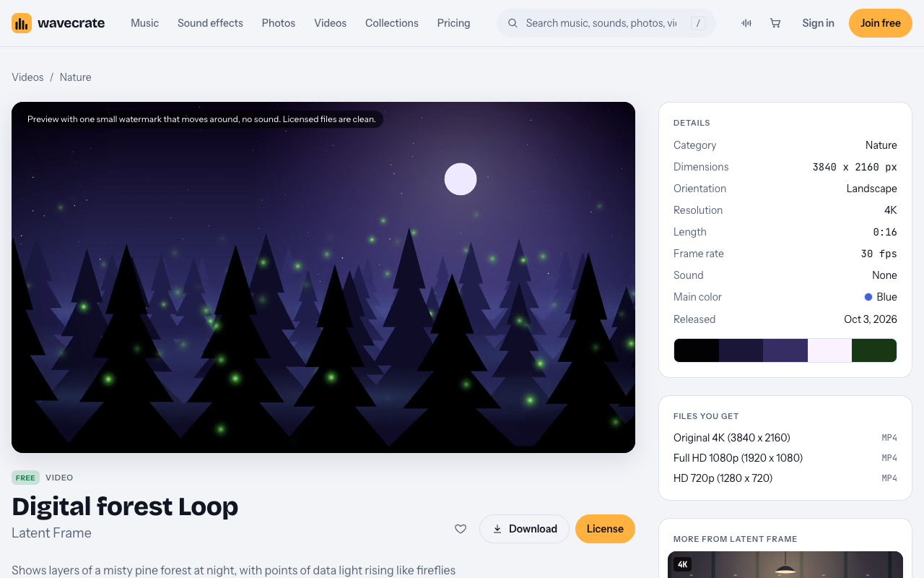Open the Photos section
924x578 pixels.
279,23
